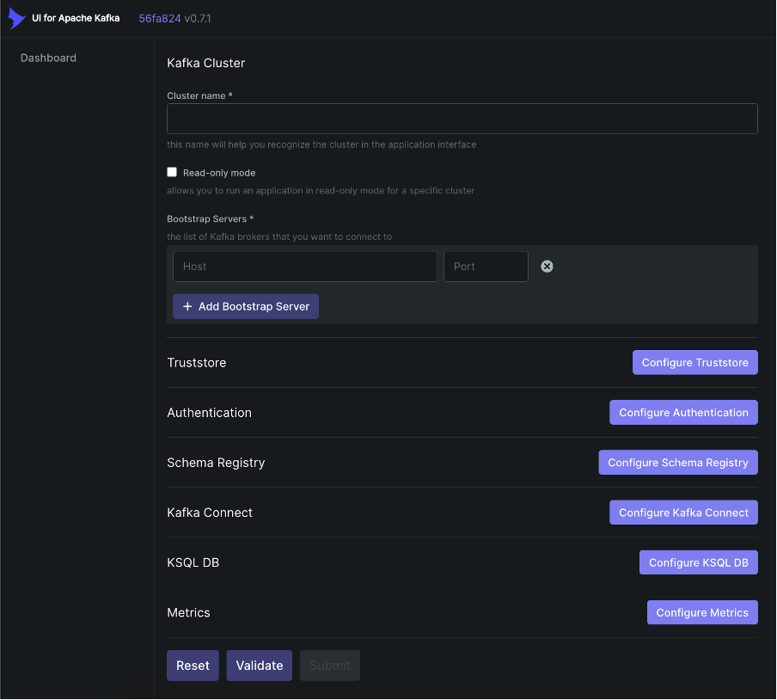
Task: Open Configure Truststore
Action: (694, 362)
